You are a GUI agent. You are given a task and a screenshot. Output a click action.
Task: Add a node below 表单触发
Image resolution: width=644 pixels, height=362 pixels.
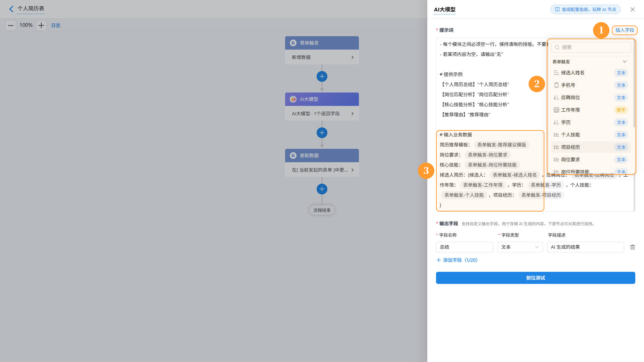(x=322, y=76)
